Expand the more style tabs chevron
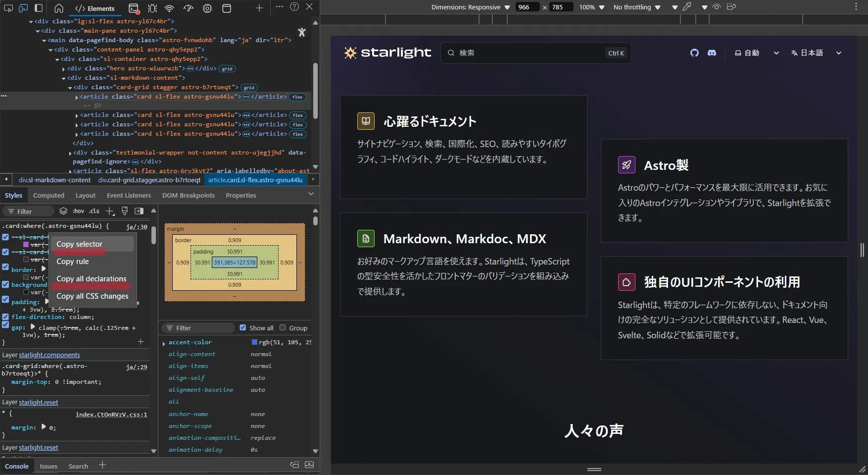Screen dimensions: 868x475 311,194
